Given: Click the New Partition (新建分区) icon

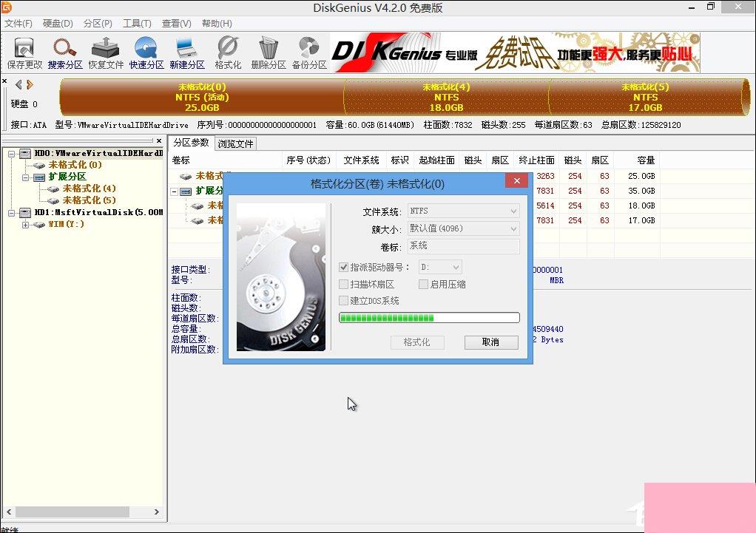Looking at the screenshot, I should tap(187, 53).
